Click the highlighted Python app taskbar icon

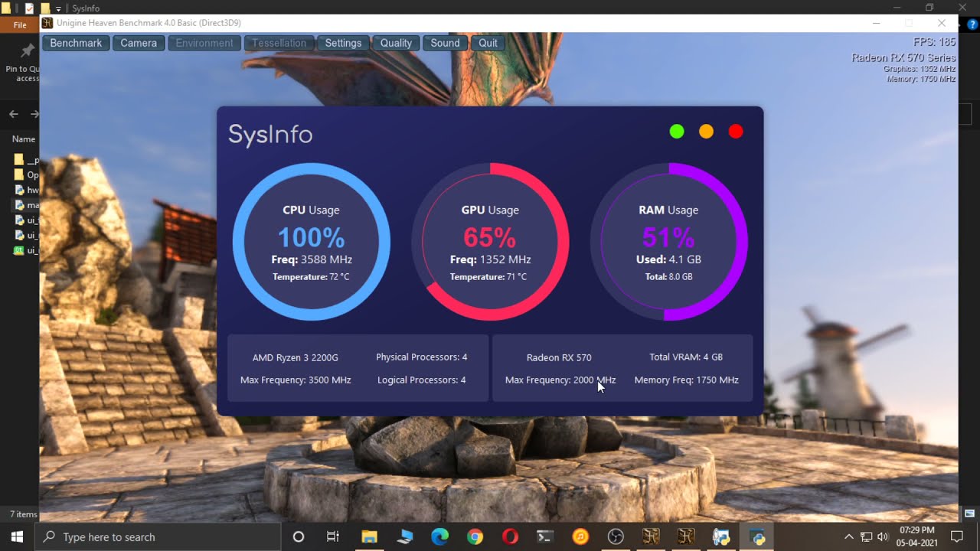pos(756,536)
